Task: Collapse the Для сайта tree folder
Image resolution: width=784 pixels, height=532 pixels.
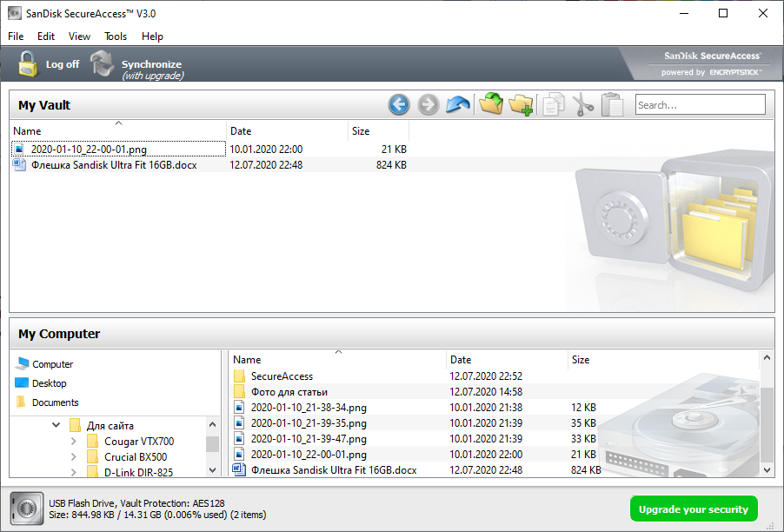Action: tap(56, 425)
